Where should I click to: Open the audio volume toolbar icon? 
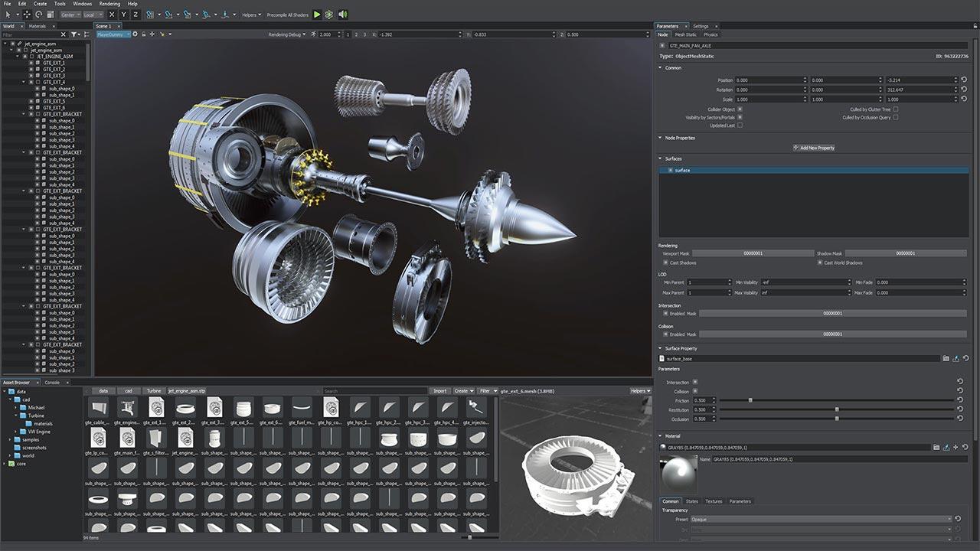pos(343,14)
